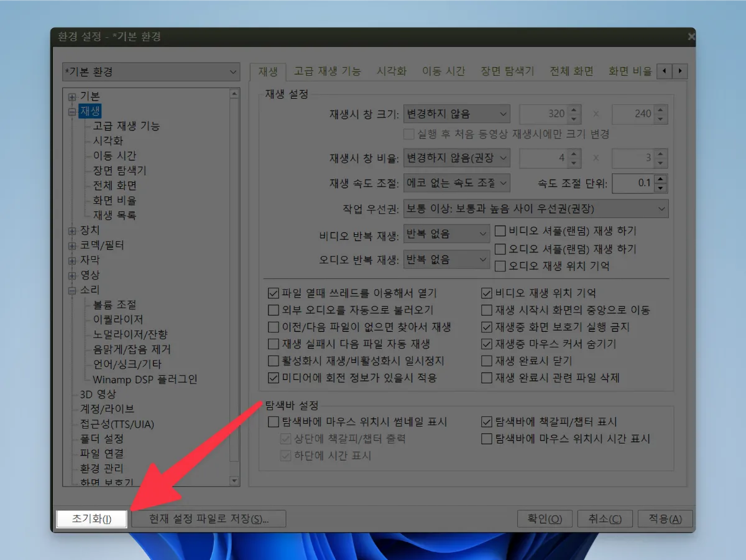Apply changes with the 적용 button
This screenshot has height=560, width=746.
coord(665,518)
